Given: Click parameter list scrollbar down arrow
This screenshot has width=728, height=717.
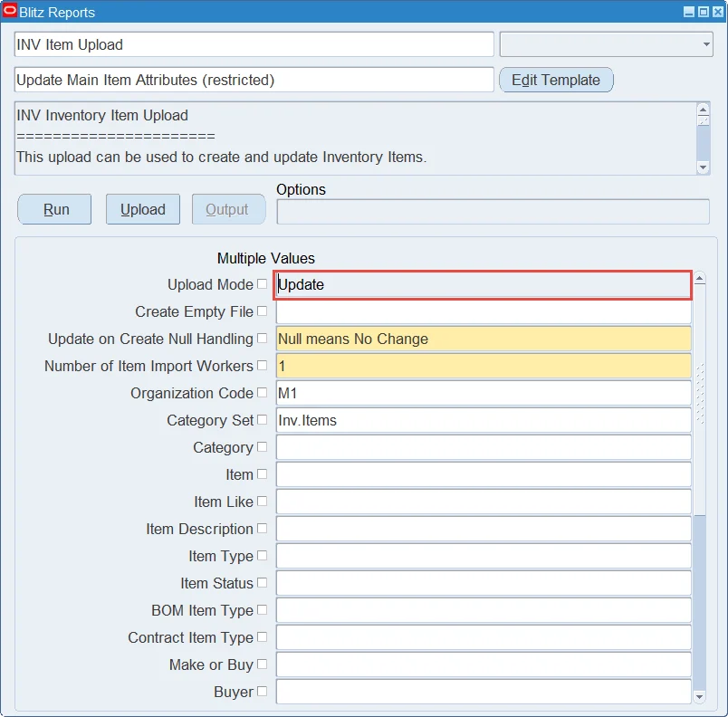Looking at the screenshot, I should point(700,696).
